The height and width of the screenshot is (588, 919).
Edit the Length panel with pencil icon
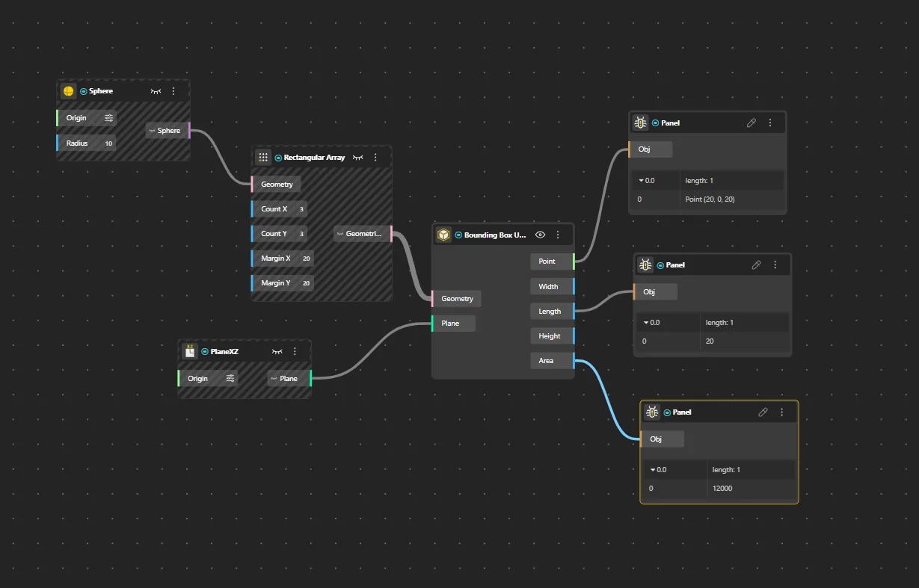coord(756,265)
